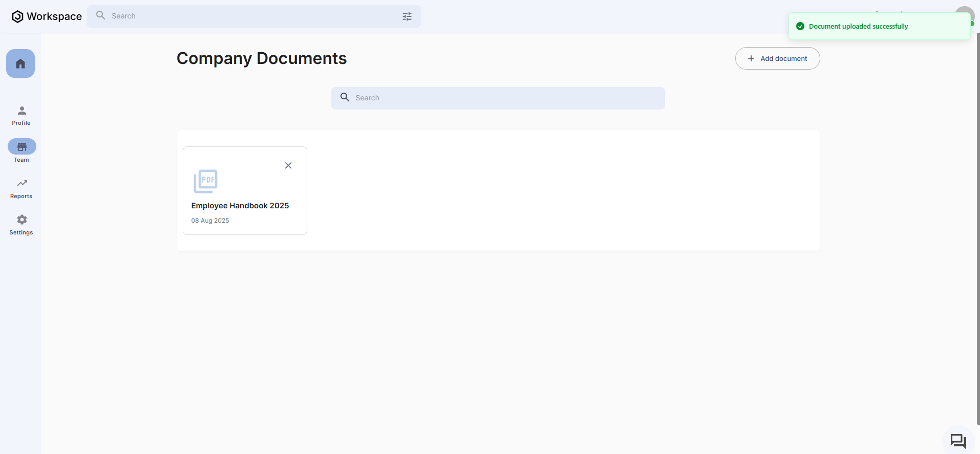
Task: Open the chat widget icon
Action: click(x=958, y=441)
